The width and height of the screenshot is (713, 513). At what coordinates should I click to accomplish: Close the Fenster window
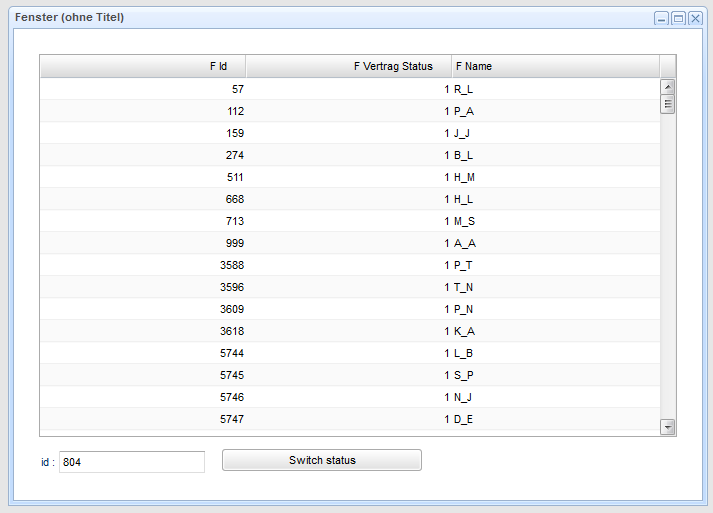(x=695, y=18)
